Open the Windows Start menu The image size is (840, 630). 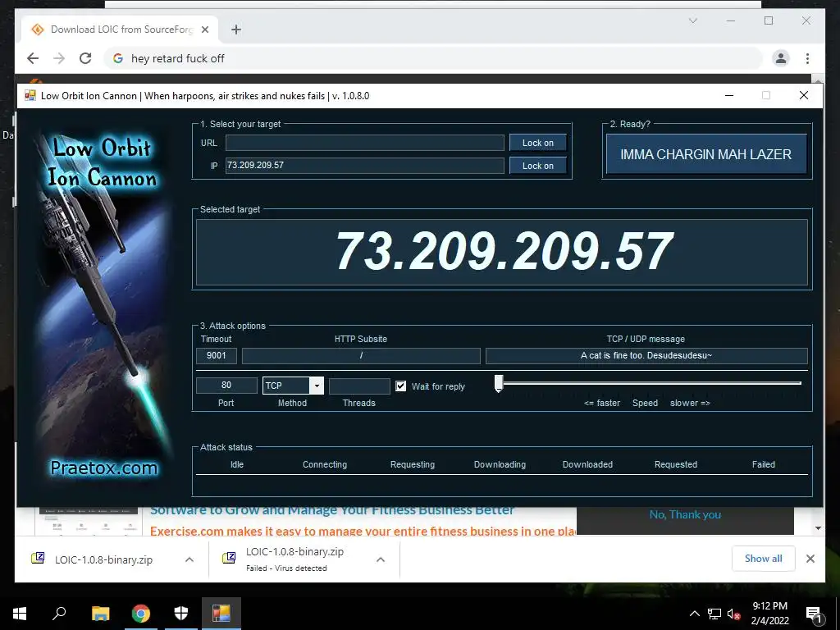(x=20, y=614)
